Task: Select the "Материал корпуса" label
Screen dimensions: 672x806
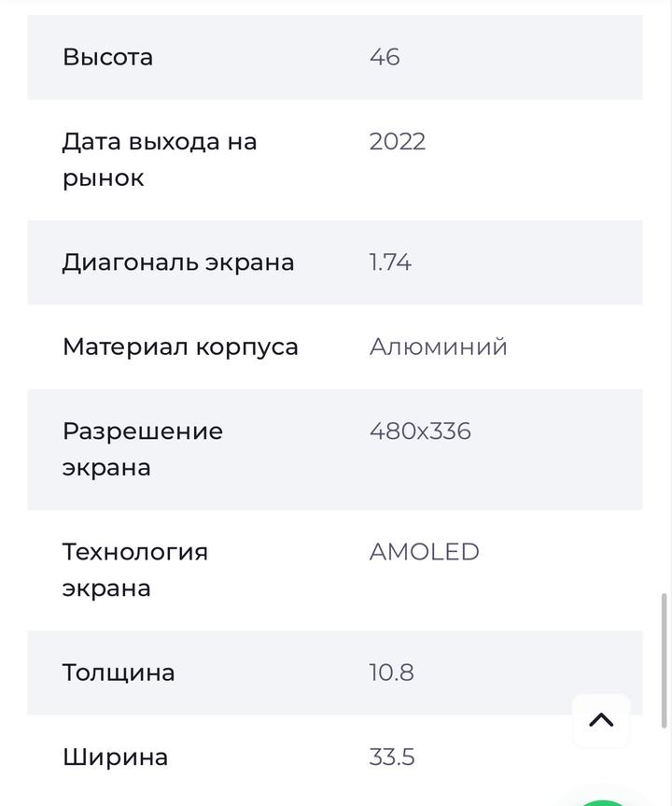Action: click(x=180, y=346)
